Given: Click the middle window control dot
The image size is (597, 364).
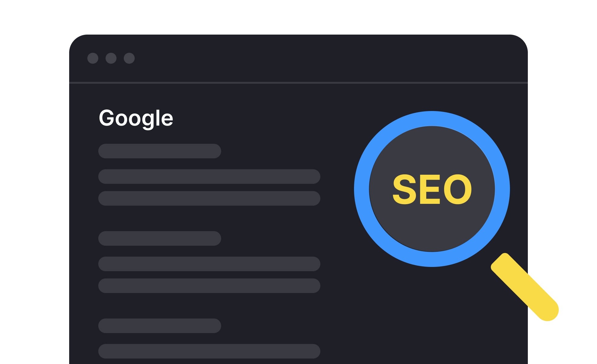Looking at the screenshot, I should click(111, 58).
